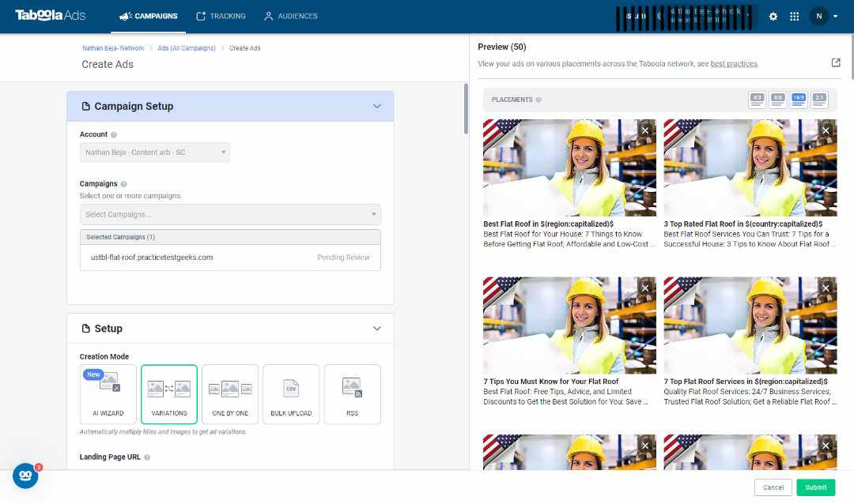Open the Campaigns tab
This screenshot has height=504, width=854.
(148, 17)
